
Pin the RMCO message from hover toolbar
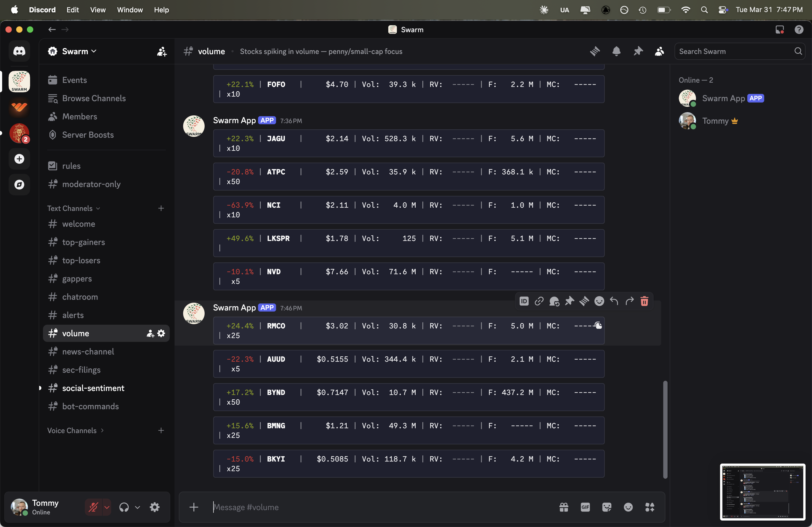[570, 301]
